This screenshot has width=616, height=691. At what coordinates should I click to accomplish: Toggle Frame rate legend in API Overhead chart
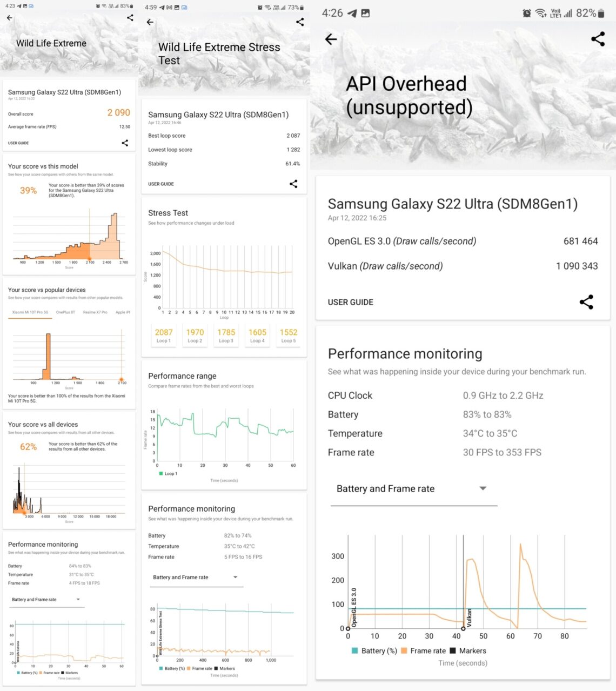(x=423, y=651)
